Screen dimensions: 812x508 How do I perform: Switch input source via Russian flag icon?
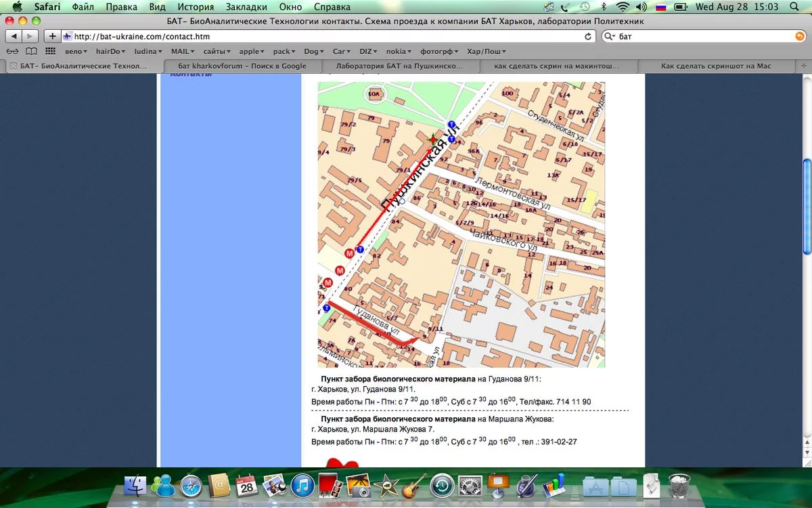(x=660, y=7)
